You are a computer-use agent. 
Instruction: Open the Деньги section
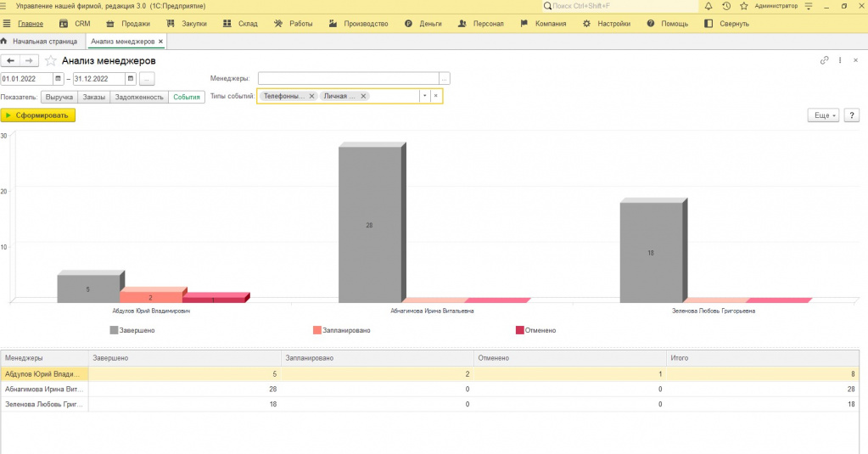pyautogui.click(x=423, y=24)
